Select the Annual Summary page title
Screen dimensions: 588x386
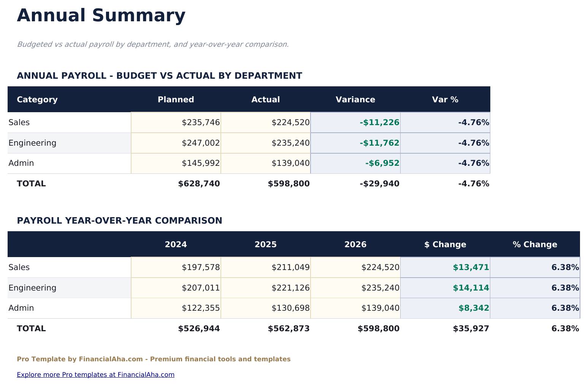click(x=101, y=15)
